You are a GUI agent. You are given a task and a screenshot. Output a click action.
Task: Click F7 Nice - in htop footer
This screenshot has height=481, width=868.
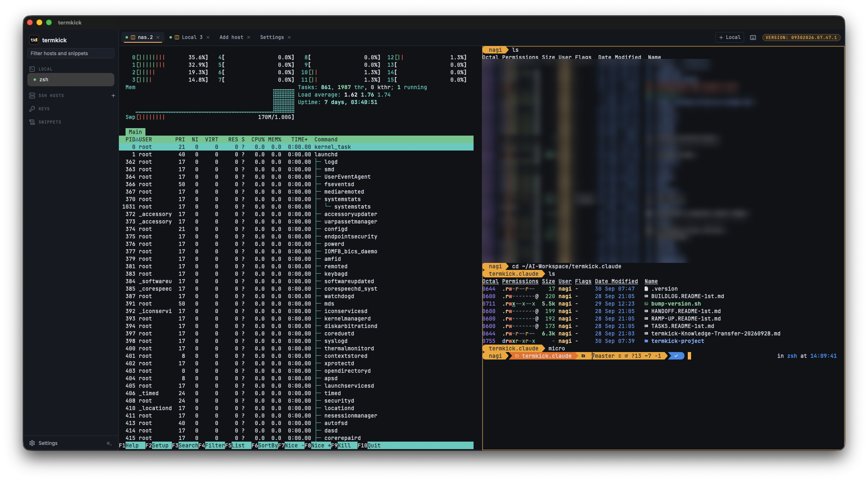pyautogui.click(x=291, y=445)
